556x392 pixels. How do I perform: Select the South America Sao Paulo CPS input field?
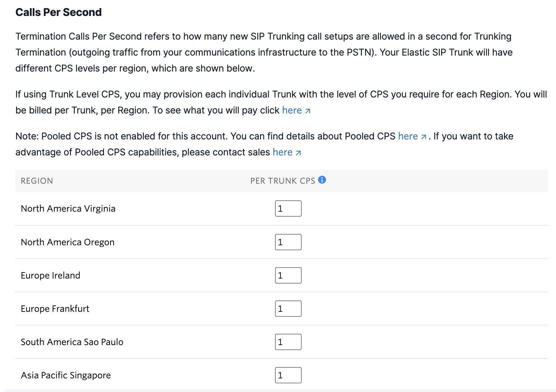[288, 342]
